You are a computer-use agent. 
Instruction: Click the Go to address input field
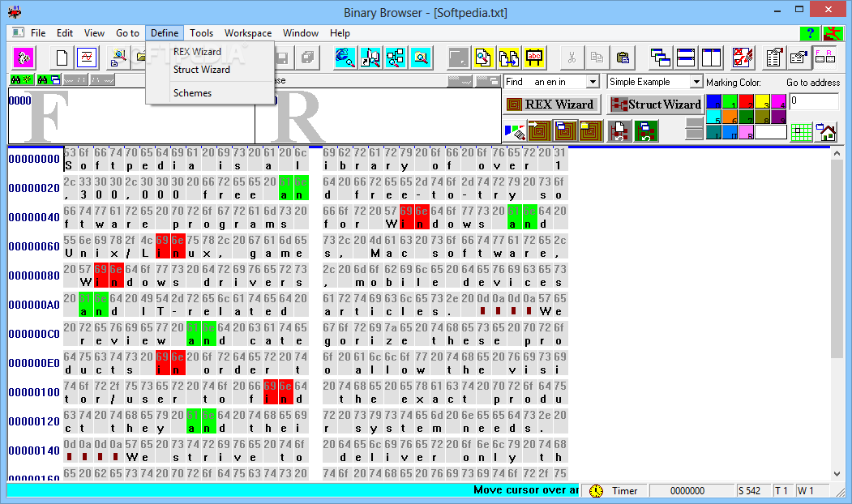coord(814,101)
